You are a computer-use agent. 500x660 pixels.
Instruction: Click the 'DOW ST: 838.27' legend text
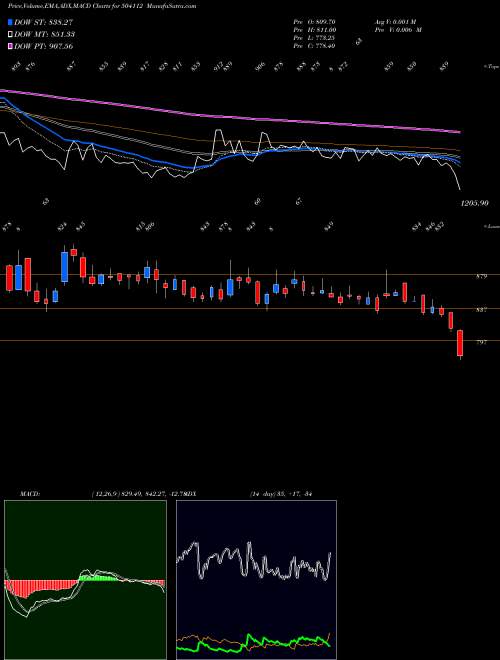pos(43,22)
